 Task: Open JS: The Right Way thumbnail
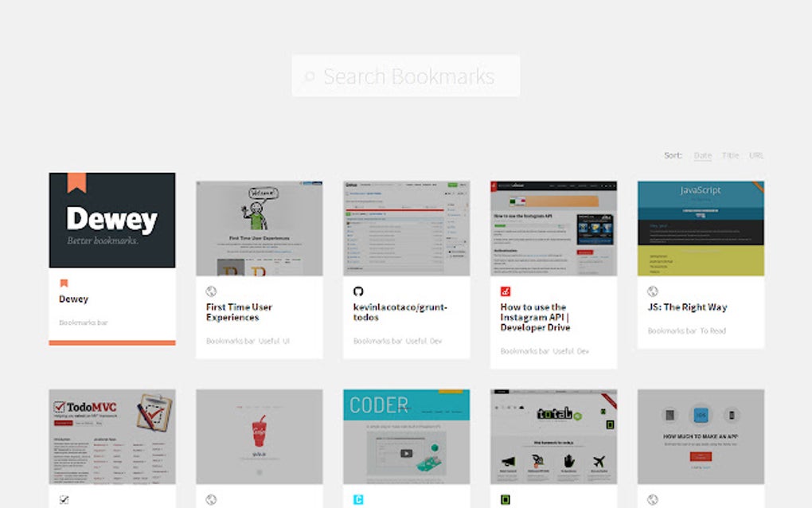701,229
